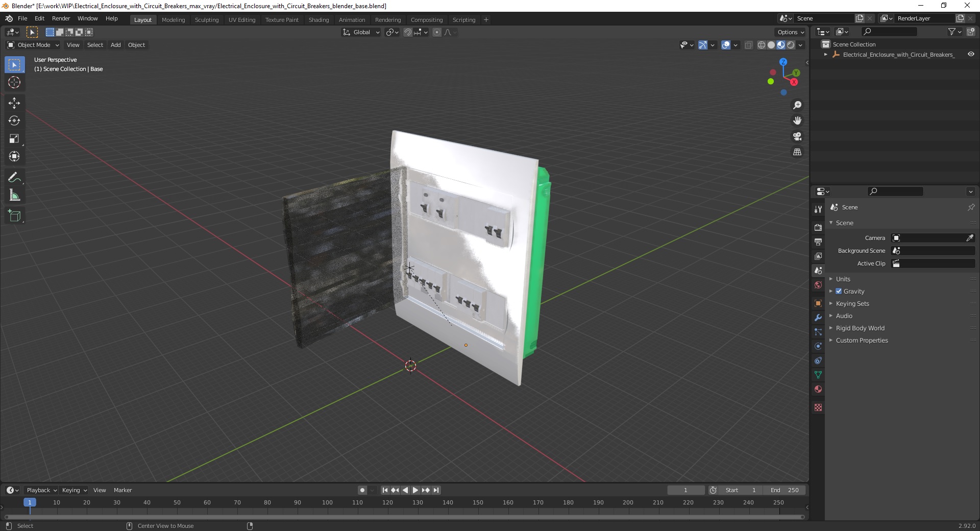Open the Add menu in viewport header
980x531 pixels.
(116, 45)
